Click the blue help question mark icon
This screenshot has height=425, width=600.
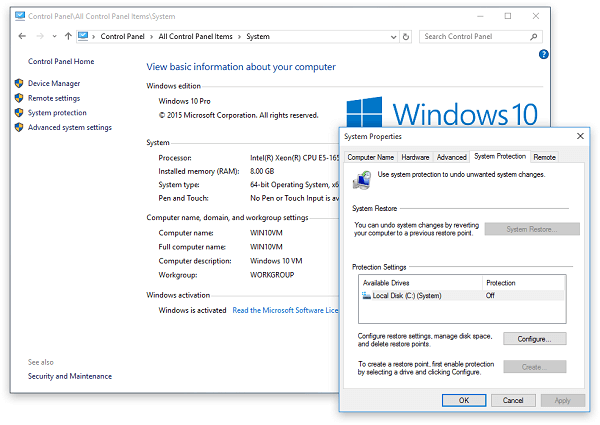coord(543,55)
